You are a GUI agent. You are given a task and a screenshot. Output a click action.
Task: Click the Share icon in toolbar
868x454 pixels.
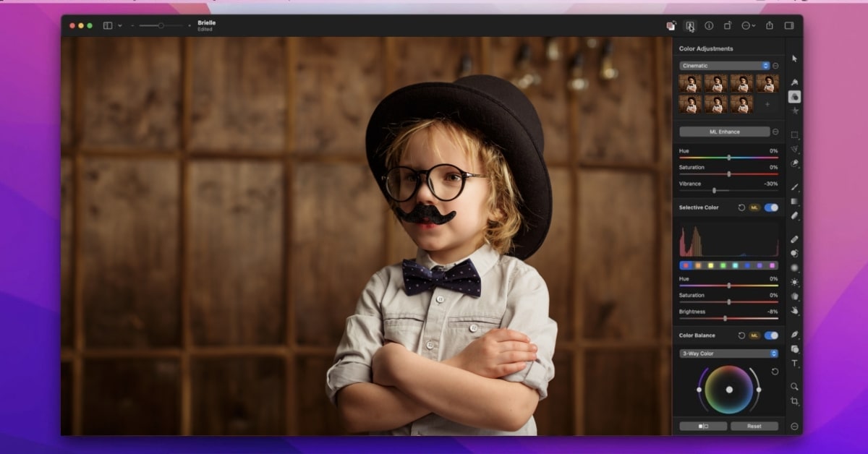pyautogui.click(x=770, y=25)
